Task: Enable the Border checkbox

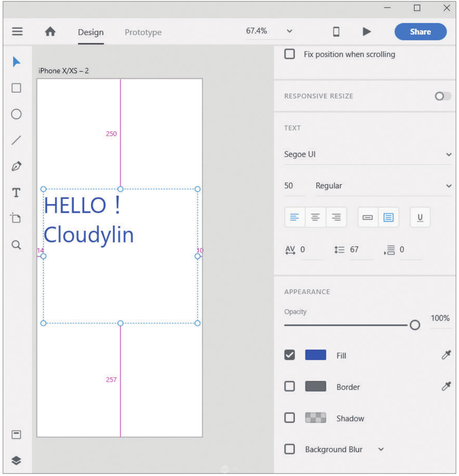Action: (x=290, y=387)
